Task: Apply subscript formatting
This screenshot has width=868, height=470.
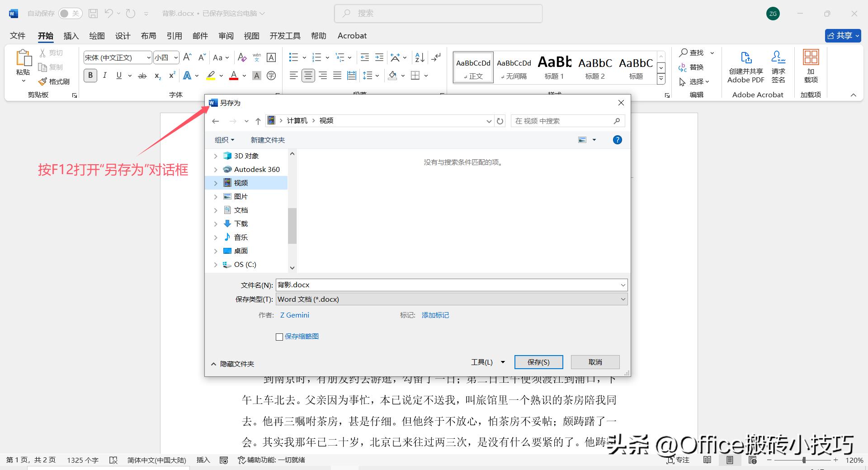Action: pos(157,76)
